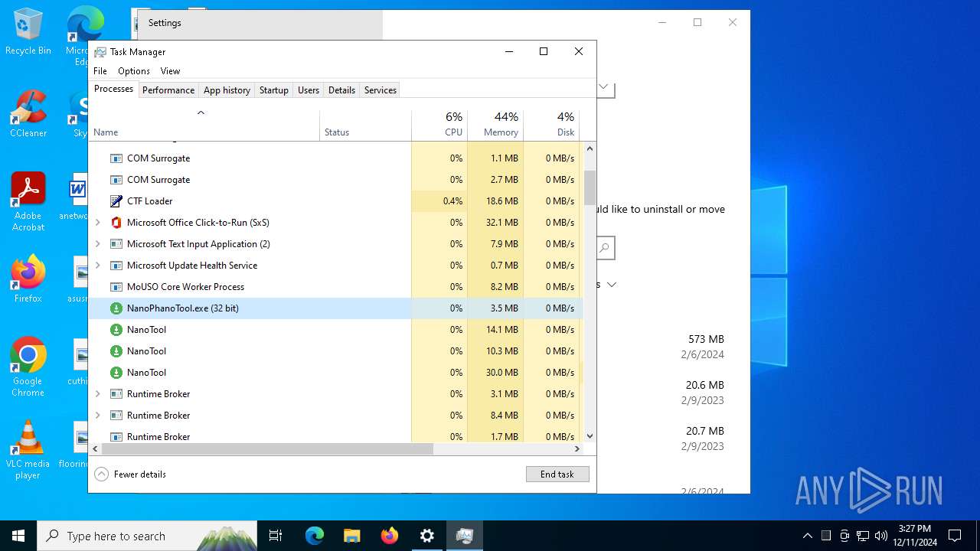Viewport: 980px width, 551px height.
Task: Switch to the Startup tab
Action: [273, 90]
